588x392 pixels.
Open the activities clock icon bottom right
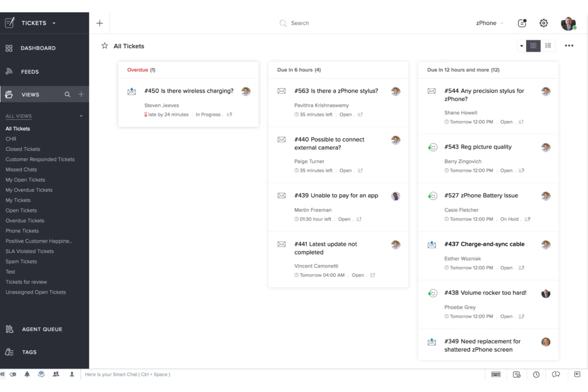(x=536, y=374)
